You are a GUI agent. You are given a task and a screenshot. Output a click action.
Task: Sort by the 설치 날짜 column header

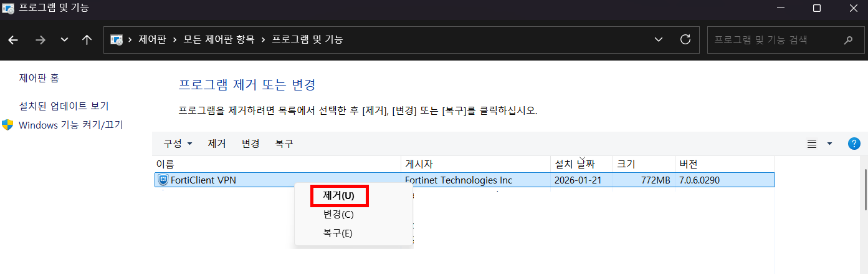pyautogui.click(x=582, y=164)
